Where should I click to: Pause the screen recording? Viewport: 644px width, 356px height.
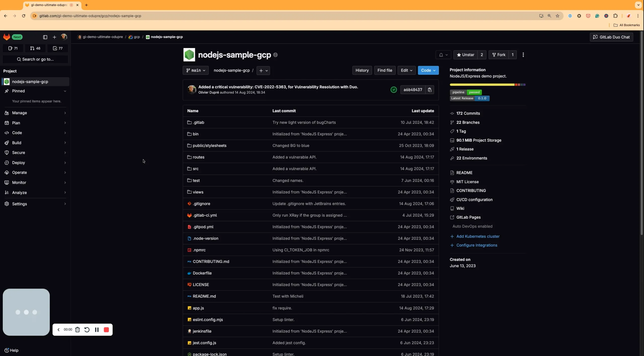[x=97, y=330]
